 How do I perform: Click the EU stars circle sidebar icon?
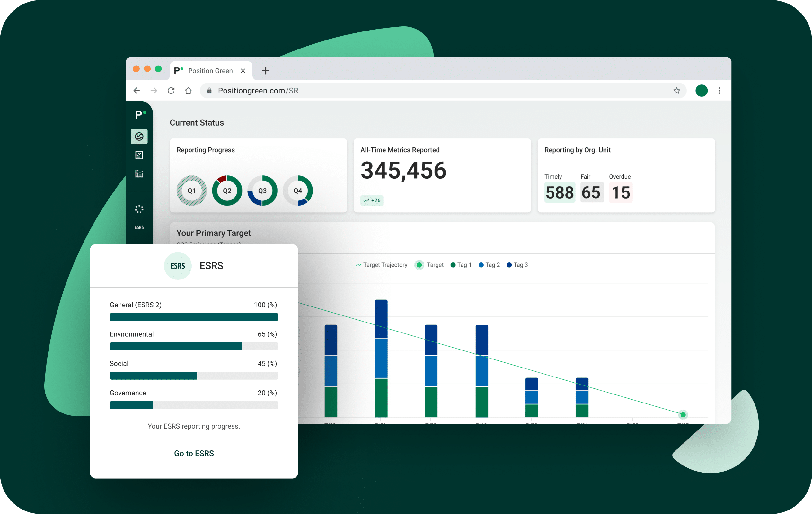click(139, 209)
